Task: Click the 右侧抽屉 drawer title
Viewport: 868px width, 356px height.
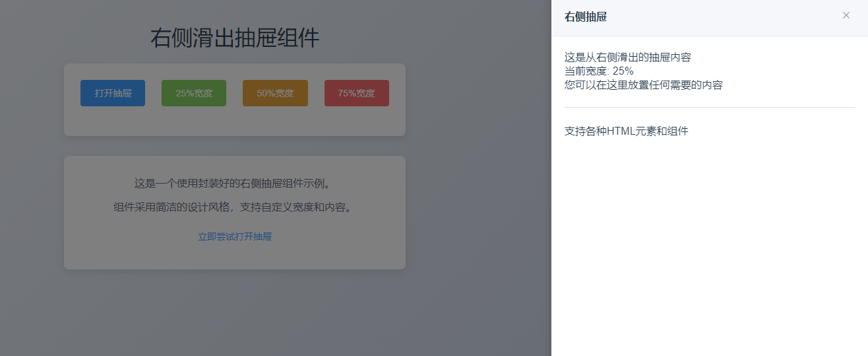Action: coord(586,17)
